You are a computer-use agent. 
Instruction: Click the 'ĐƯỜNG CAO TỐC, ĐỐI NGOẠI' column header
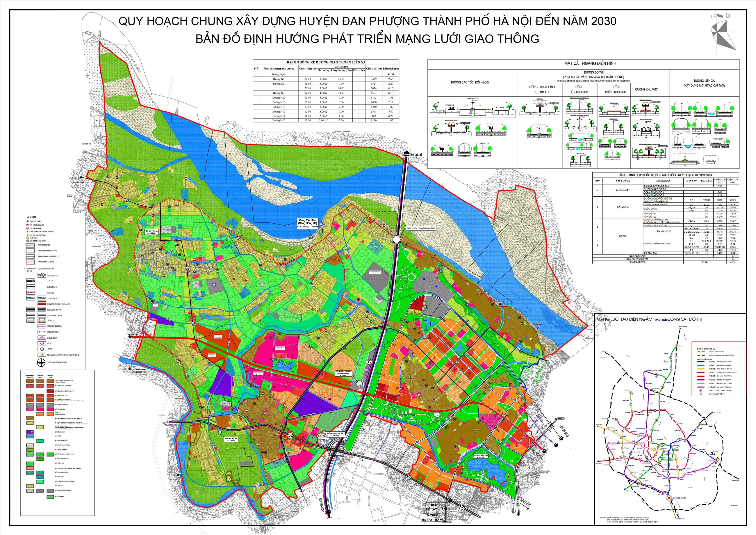tap(470, 83)
